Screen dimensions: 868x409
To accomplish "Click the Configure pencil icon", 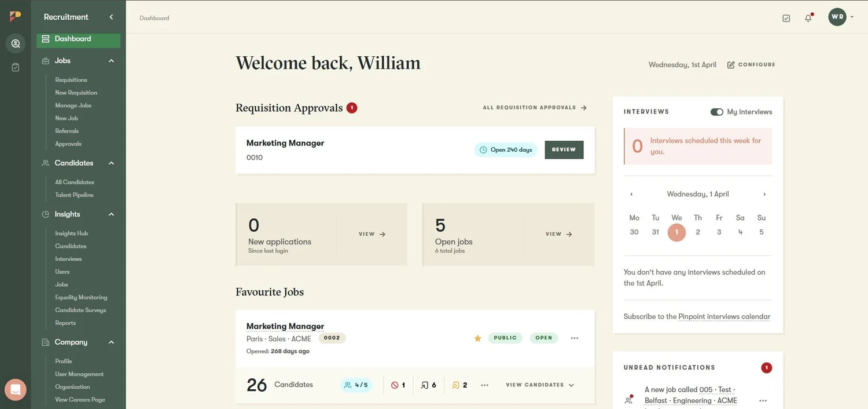I will click(731, 65).
